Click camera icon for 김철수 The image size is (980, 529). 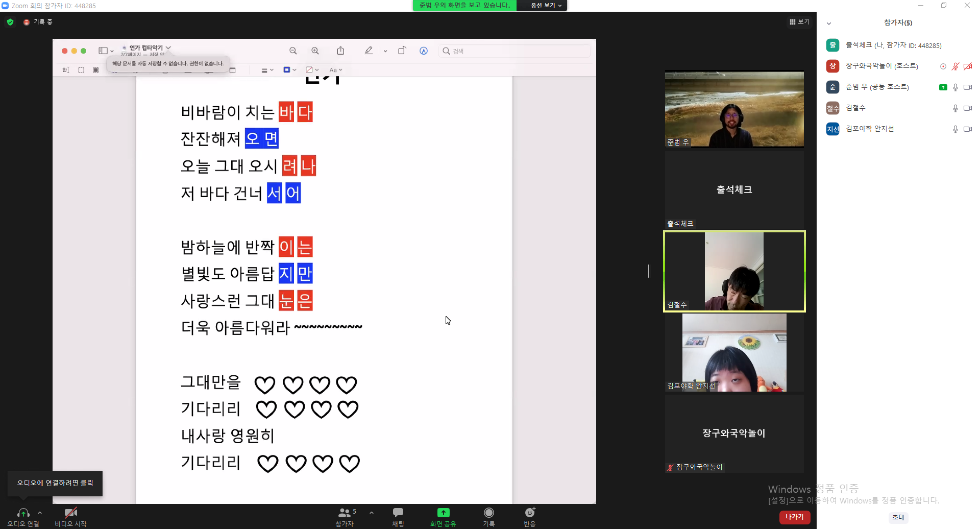coord(968,108)
